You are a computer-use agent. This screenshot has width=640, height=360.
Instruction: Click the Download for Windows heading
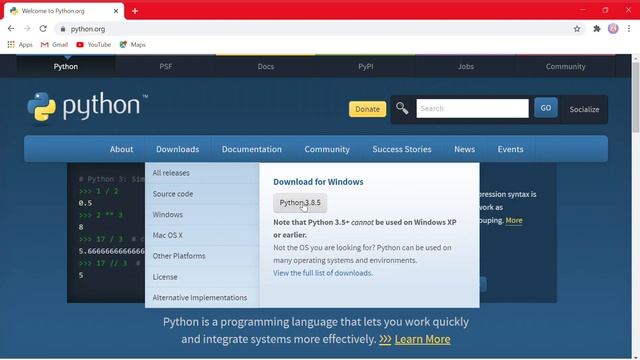[318, 182]
